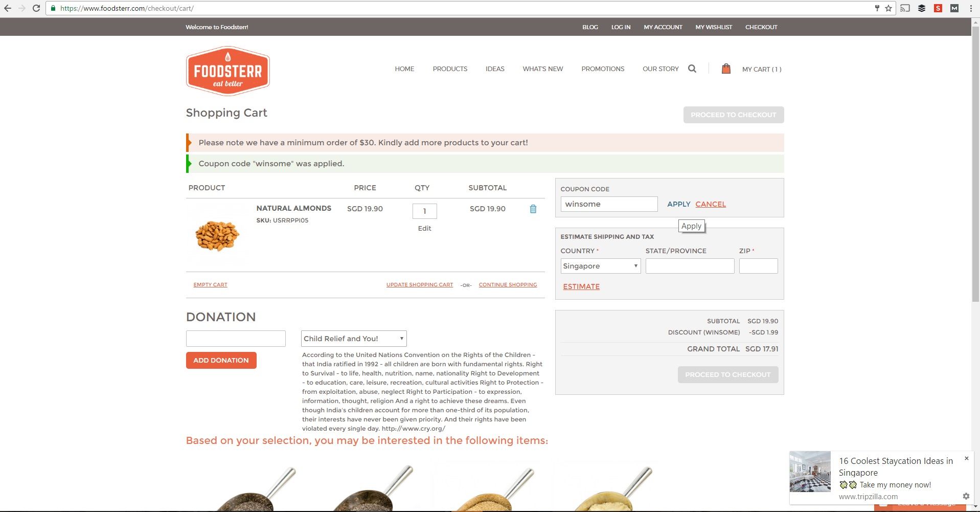
Task: Go to the Home menu
Action: [404, 69]
